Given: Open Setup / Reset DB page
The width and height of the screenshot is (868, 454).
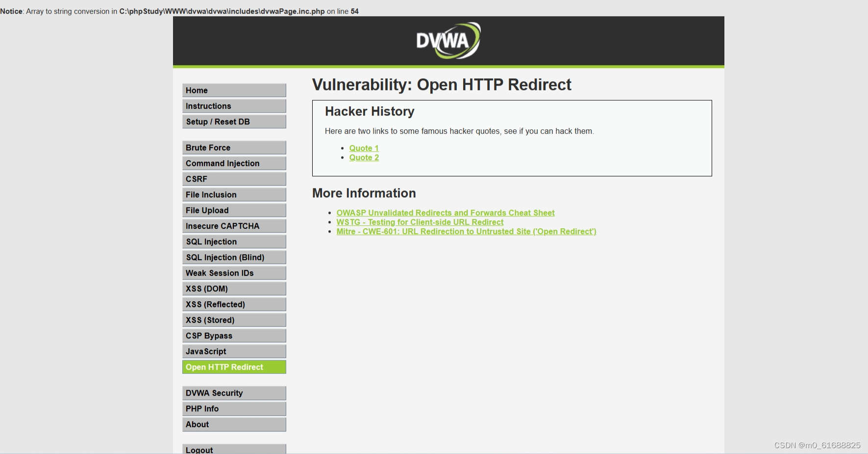Looking at the screenshot, I should tap(234, 121).
